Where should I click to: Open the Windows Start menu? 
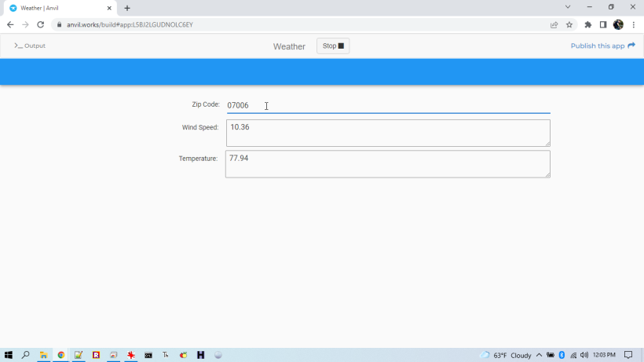[9, 355]
